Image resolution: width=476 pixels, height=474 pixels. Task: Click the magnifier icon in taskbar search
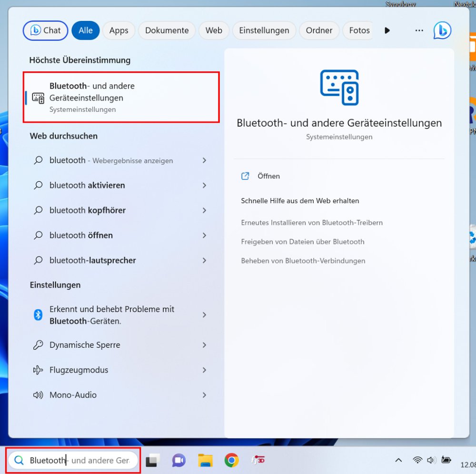point(19,460)
